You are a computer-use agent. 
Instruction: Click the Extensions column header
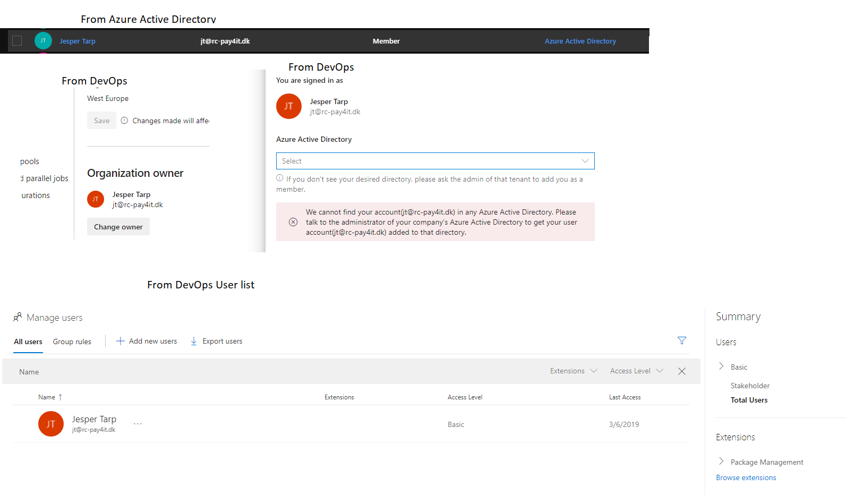click(x=339, y=397)
